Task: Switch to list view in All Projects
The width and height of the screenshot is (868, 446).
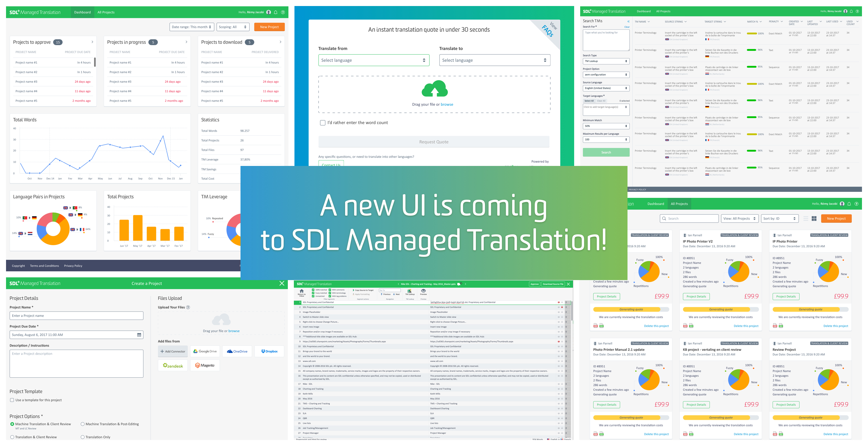Action: click(x=806, y=218)
